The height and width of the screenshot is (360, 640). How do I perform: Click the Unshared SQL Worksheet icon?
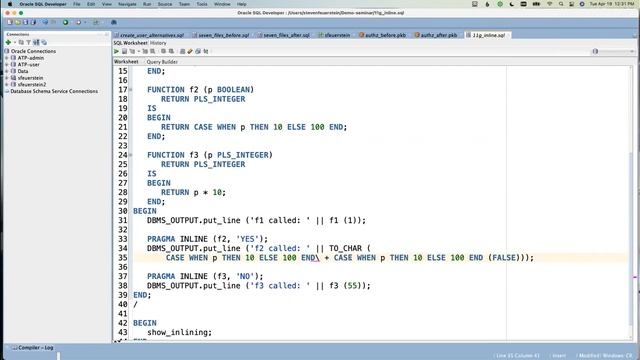click(182, 51)
